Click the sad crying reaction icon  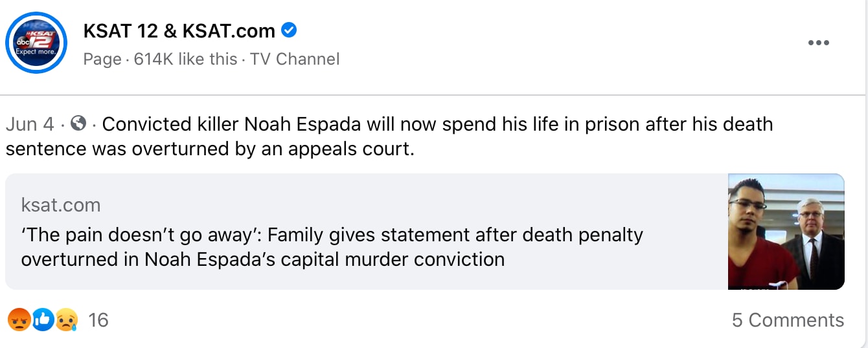[67, 320]
